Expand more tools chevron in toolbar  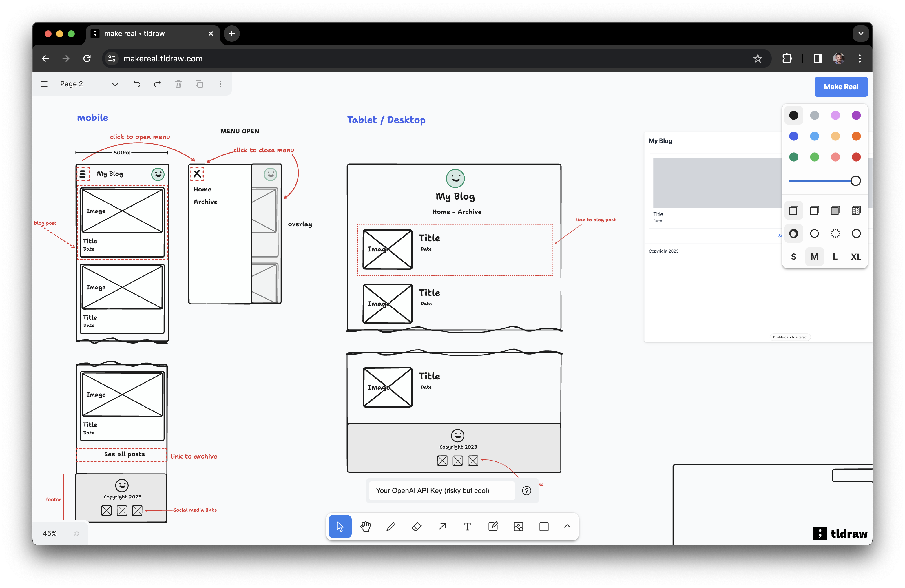[567, 526]
